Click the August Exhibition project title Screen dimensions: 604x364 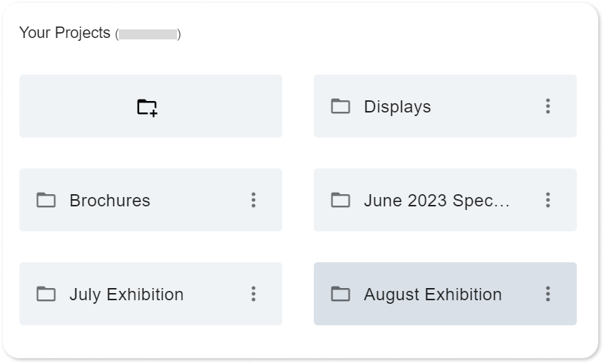[x=433, y=294]
